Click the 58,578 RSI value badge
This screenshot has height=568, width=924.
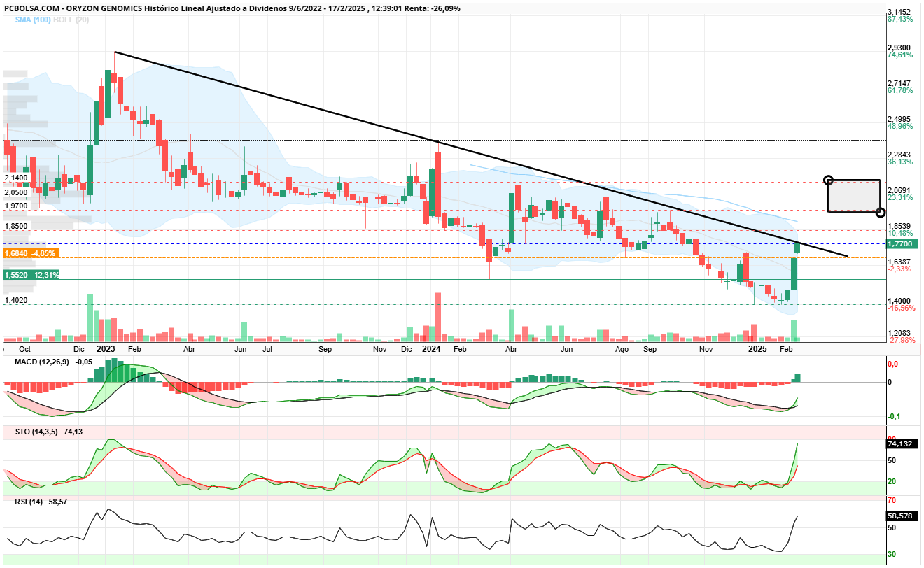pos(901,516)
